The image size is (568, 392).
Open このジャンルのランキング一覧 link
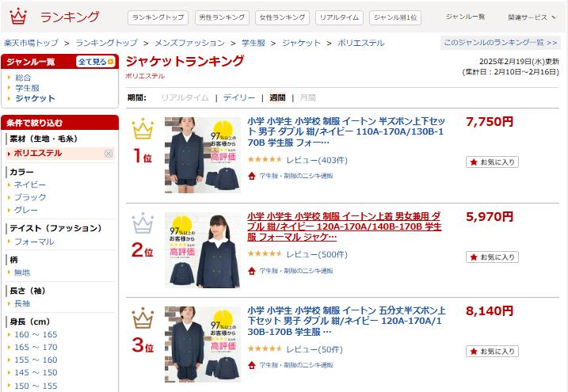pyautogui.click(x=500, y=43)
